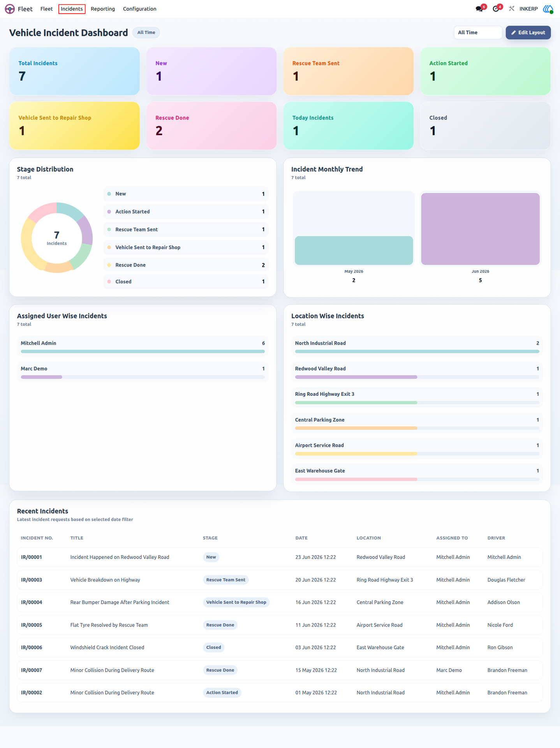The height and width of the screenshot is (748, 560).
Task: Select Airport Service Road location row
Action: point(417,448)
